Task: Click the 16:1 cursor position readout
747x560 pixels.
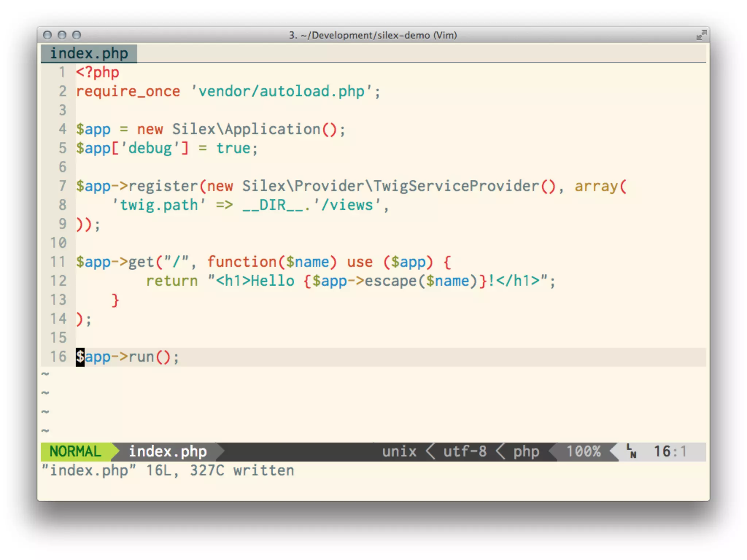Action: tap(670, 451)
